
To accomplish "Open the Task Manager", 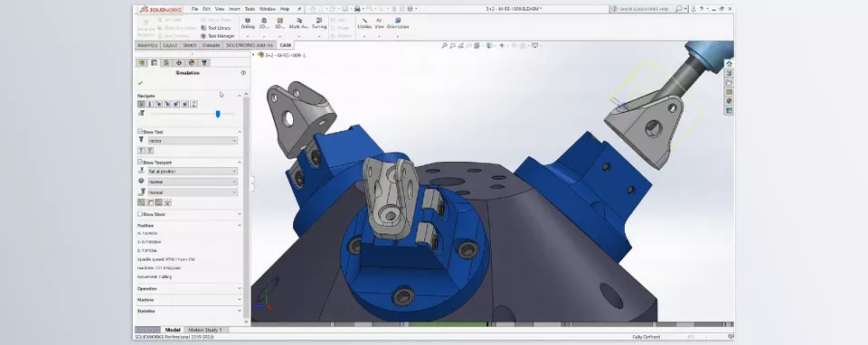I will (x=218, y=36).
